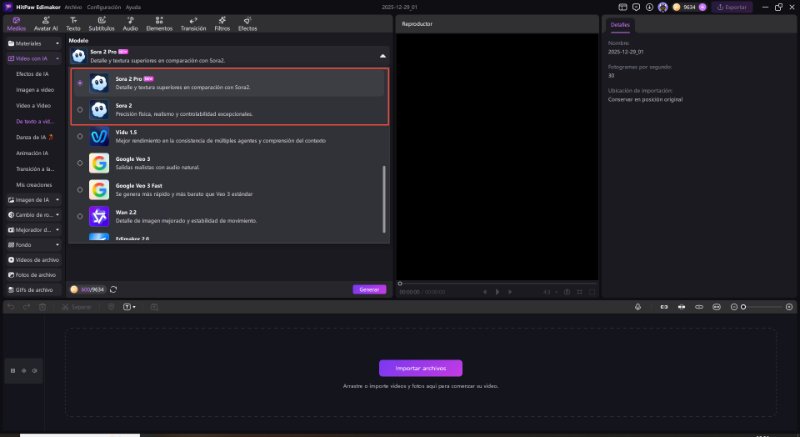Screen dimensions: 800x437
Task: Open the Efectos panel
Action: 247,24
